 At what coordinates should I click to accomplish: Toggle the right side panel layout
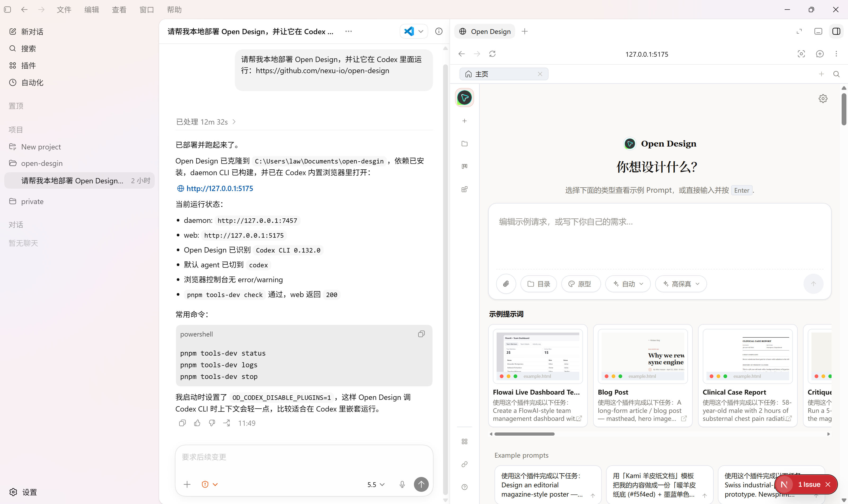pos(836,32)
